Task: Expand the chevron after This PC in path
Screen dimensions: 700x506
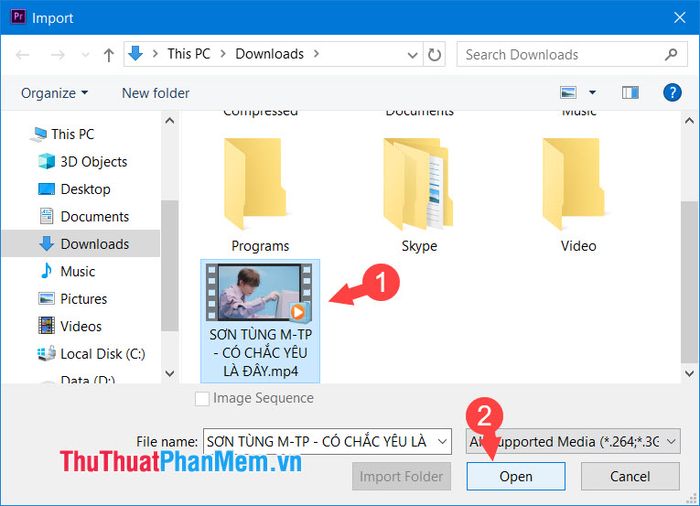Action: click(x=223, y=54)
